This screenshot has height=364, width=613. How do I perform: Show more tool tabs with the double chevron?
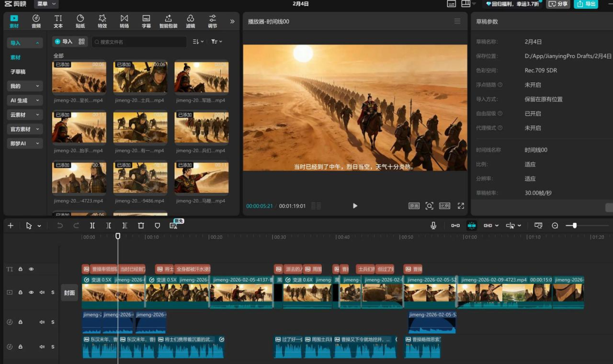[232, 21]
